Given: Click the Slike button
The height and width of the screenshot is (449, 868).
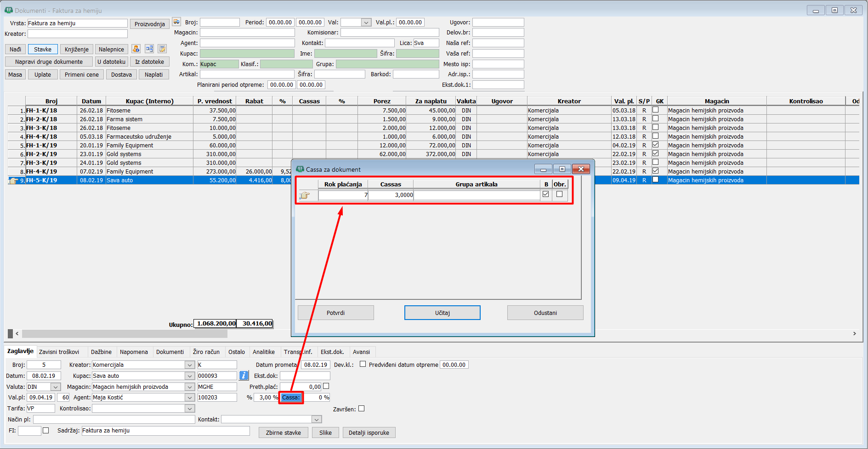Looking at the screenshot, I should (326, 432).
